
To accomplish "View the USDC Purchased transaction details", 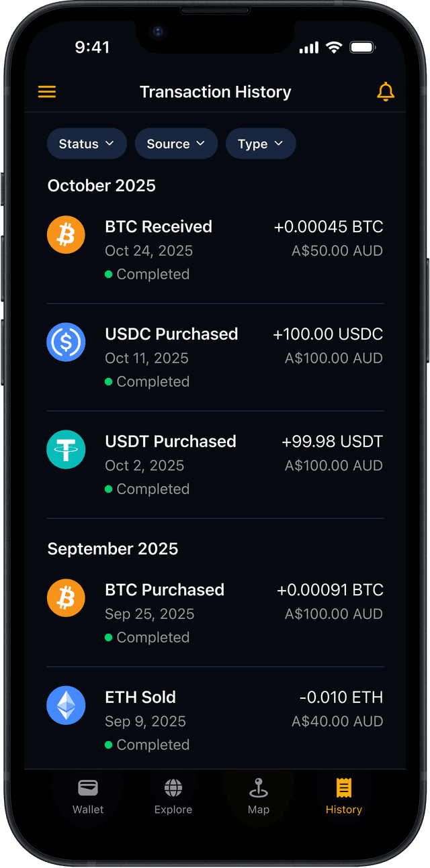I will click(171, 334).
